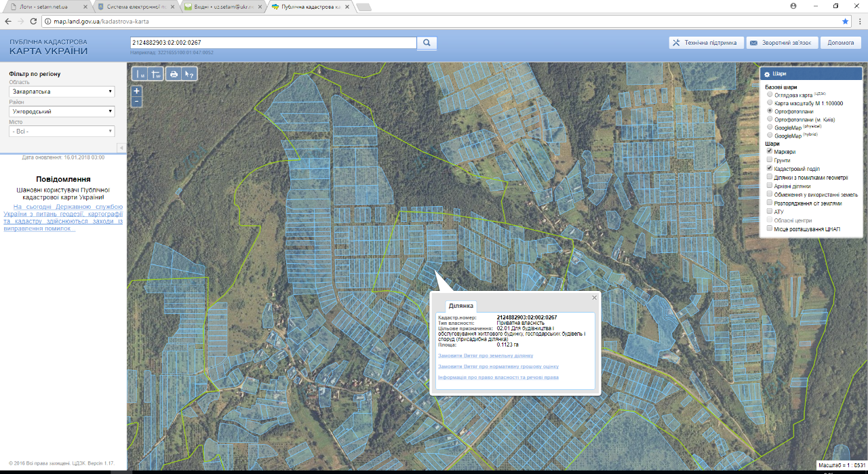This screenshot has height=474, width=868.
Task: Zoom out the map with minus button
Action: pyautogui.click(x=137, y=102)
